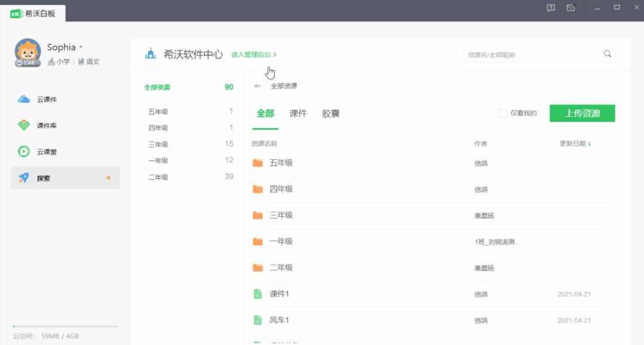Open the 云课堂 play icon
The width and height of the screenshot is (644, 345).
coord(24,152)
